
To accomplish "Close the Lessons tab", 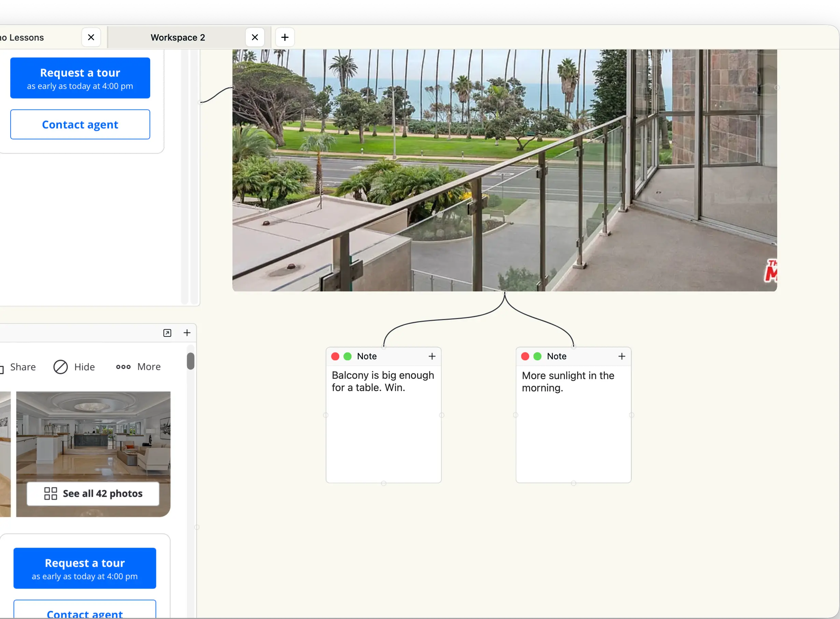I will pos(91,38).
